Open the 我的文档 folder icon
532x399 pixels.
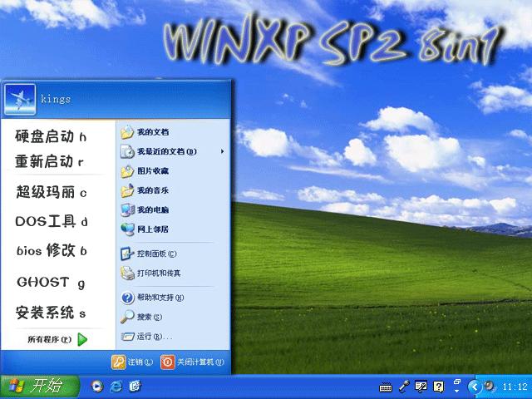click(x=127, y=132)
